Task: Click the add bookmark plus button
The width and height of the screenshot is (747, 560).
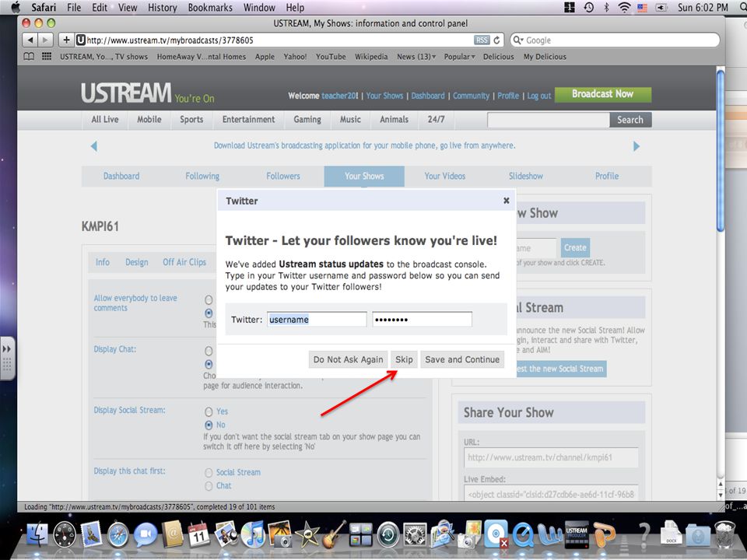Action: click(66, 40)
